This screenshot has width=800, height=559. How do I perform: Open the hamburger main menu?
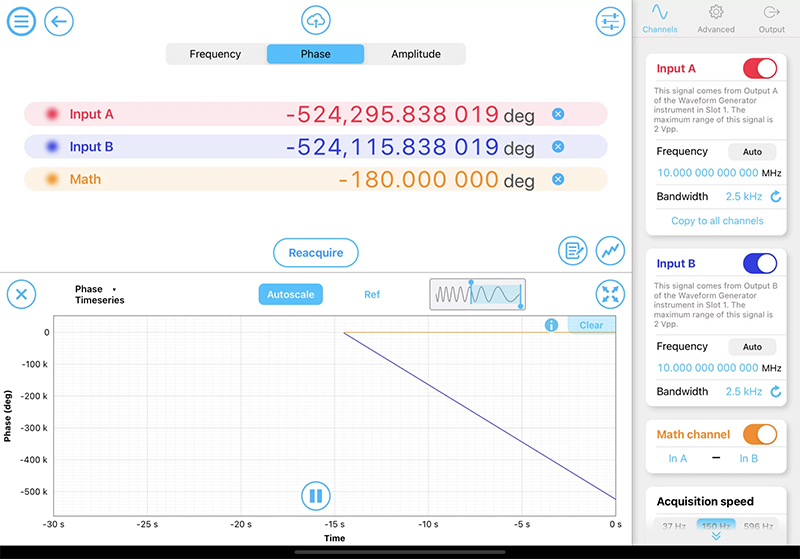(21, 21)
